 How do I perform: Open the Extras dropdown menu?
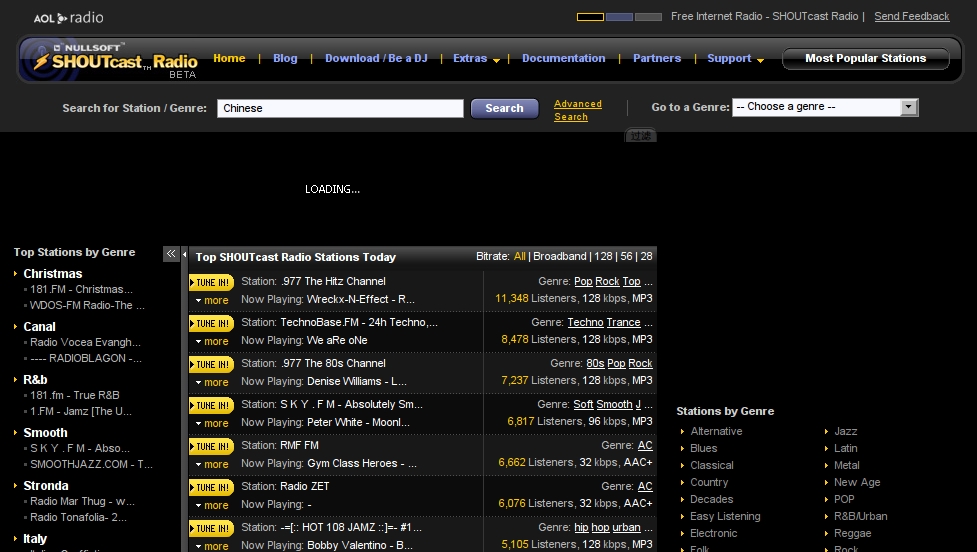click(476, 59)
